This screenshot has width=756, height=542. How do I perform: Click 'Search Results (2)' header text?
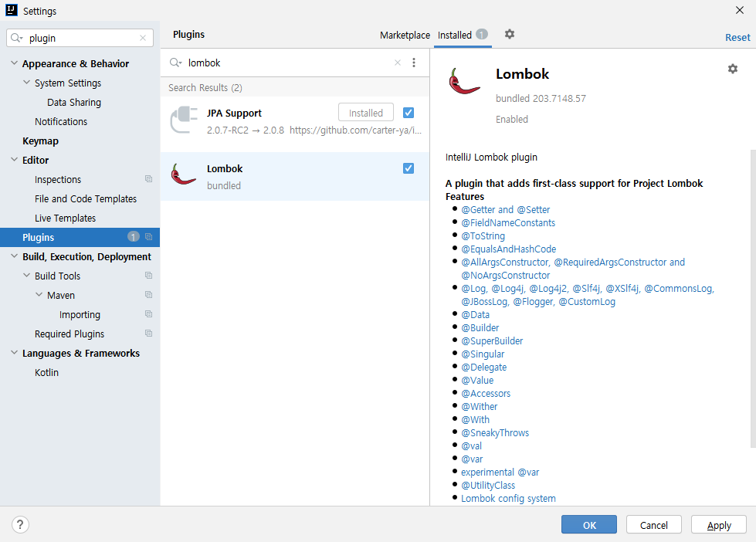click(x=205, y=88)
